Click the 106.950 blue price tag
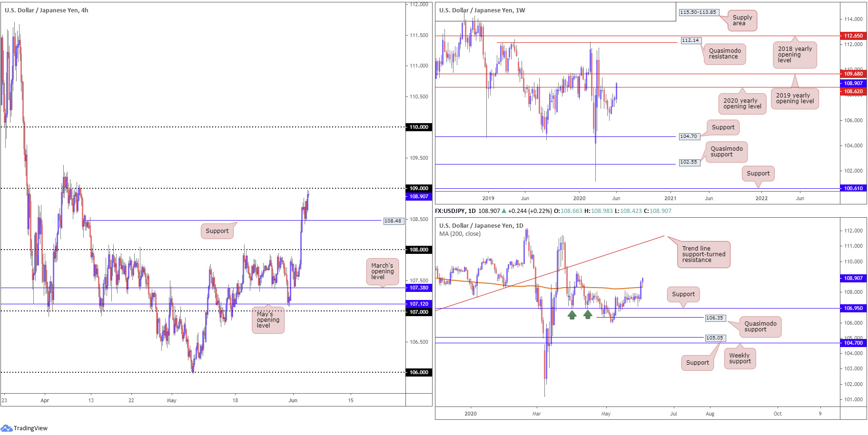 (853, 308)
